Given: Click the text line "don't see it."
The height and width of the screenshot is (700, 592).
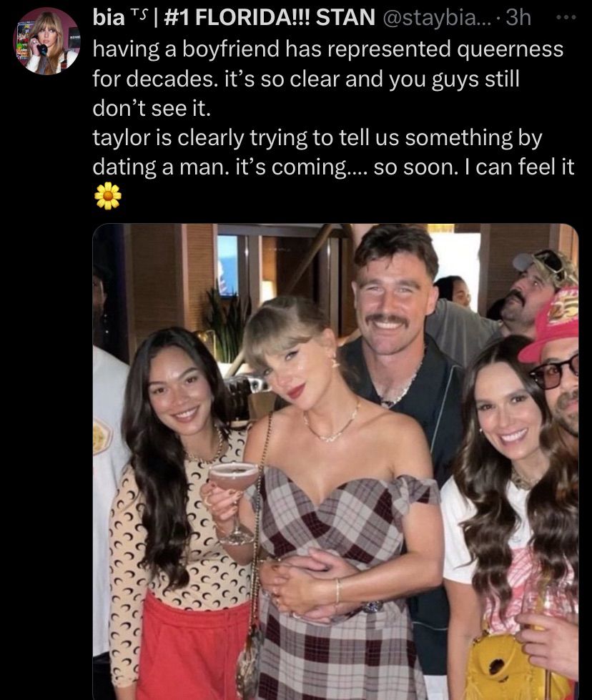Looking at the screenshot, I should point(151,107).
